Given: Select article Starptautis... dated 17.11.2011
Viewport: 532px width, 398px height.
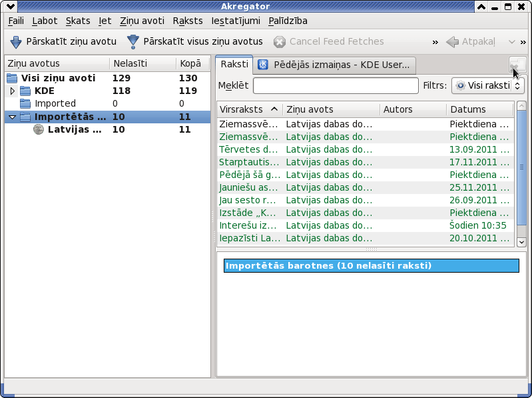Looking at the screenshot, I should point(366,162).
